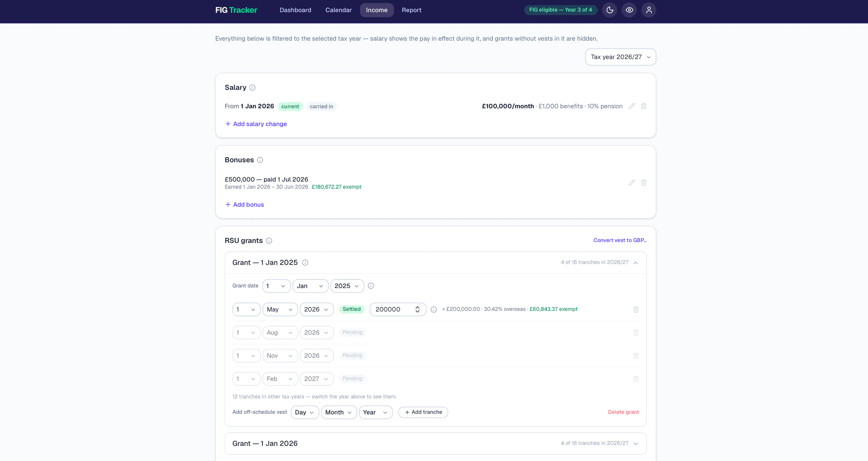Screen dimensions: 868x461
Task: Toggle the eye visibility icon in header
Action: (x=629, y=10)
